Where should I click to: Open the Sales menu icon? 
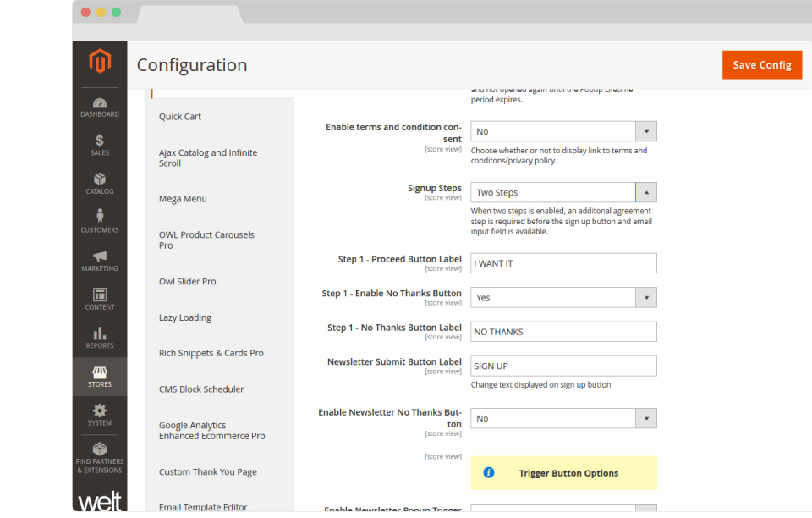[x=100, y=141]
